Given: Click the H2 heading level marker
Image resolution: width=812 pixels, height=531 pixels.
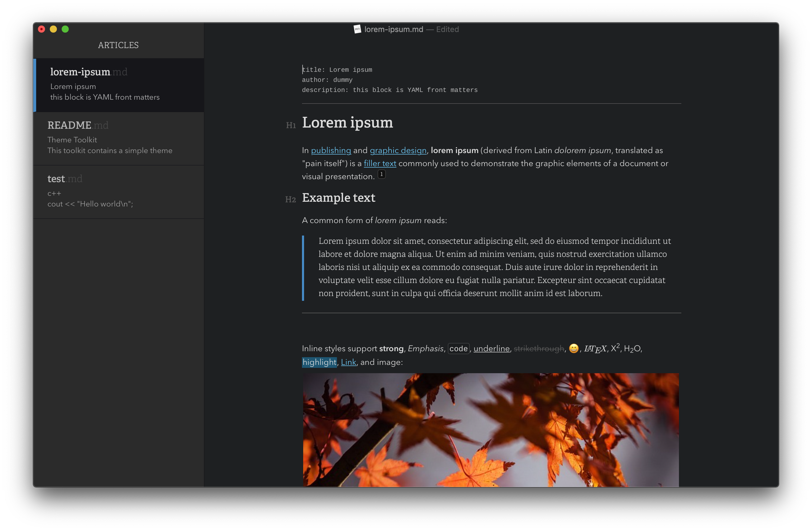Looking at the screenshot, I should click(x=290, y=199).
